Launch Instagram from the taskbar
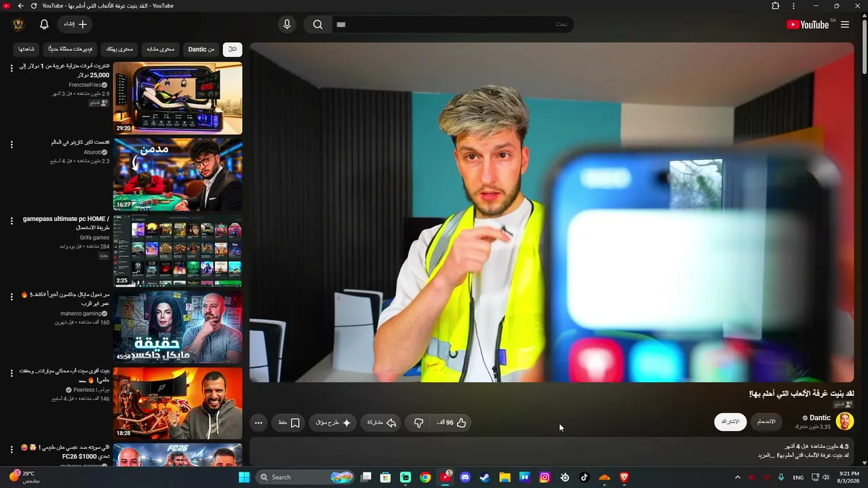The image size is (868, 488). (545, 477)
